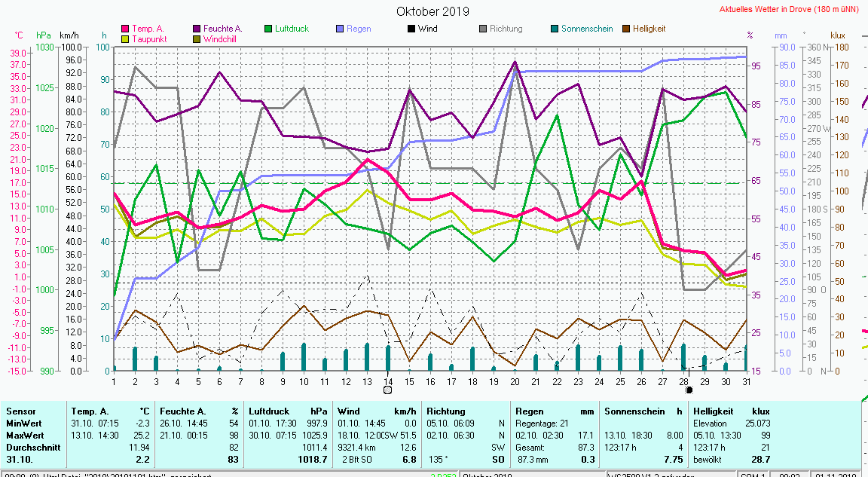Click the Sonnenschein column header in table
The height and width of the screenshot is (477, 868).
click(633, 411)
